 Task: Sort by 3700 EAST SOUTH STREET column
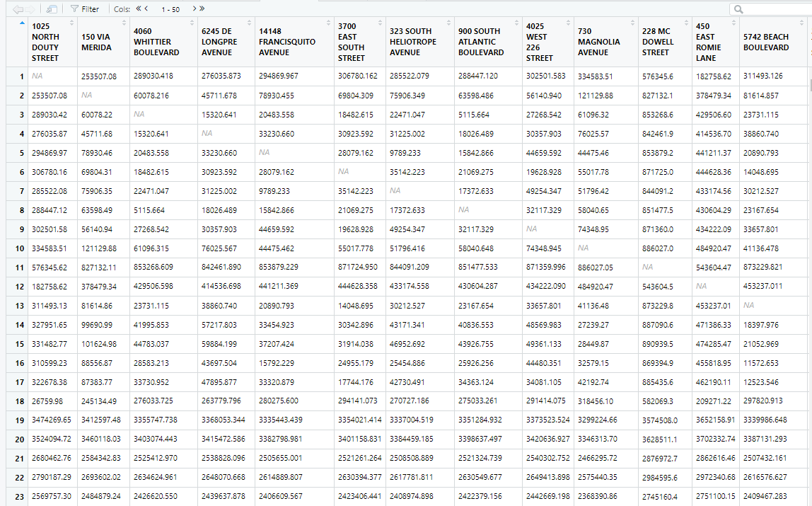pos(380,23)
